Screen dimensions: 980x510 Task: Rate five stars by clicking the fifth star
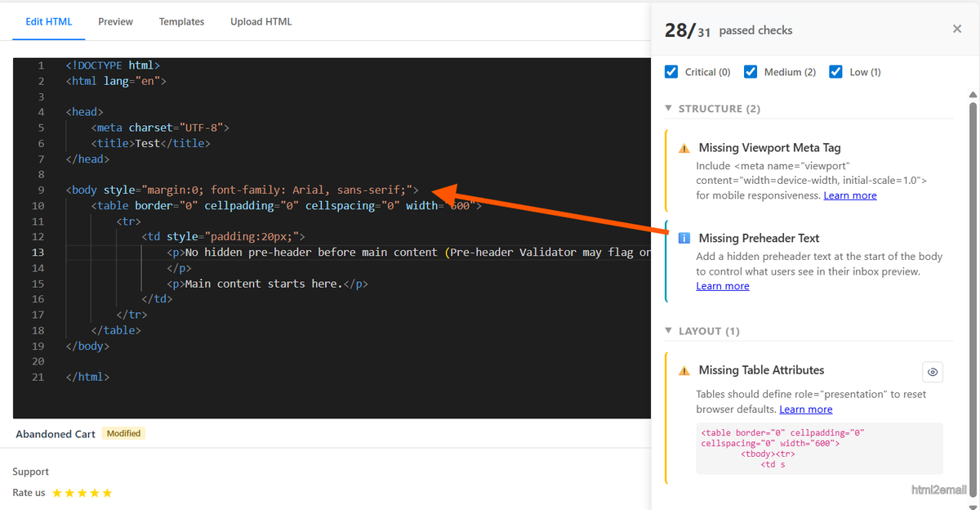coord(106,493)
